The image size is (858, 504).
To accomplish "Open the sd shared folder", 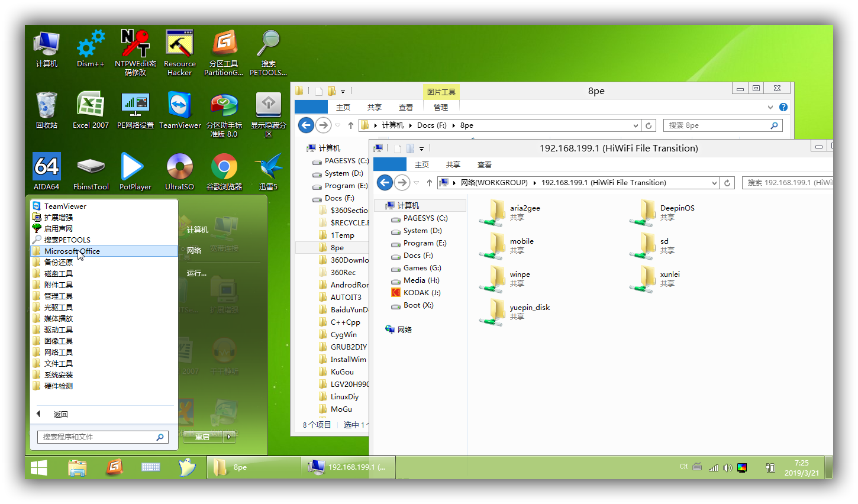I will coord(649,245).
